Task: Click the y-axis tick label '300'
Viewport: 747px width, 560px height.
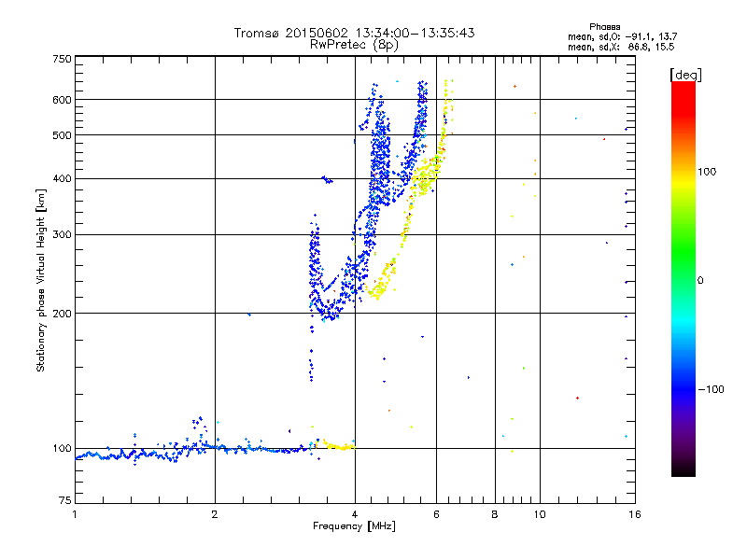Action: [63, 235]
